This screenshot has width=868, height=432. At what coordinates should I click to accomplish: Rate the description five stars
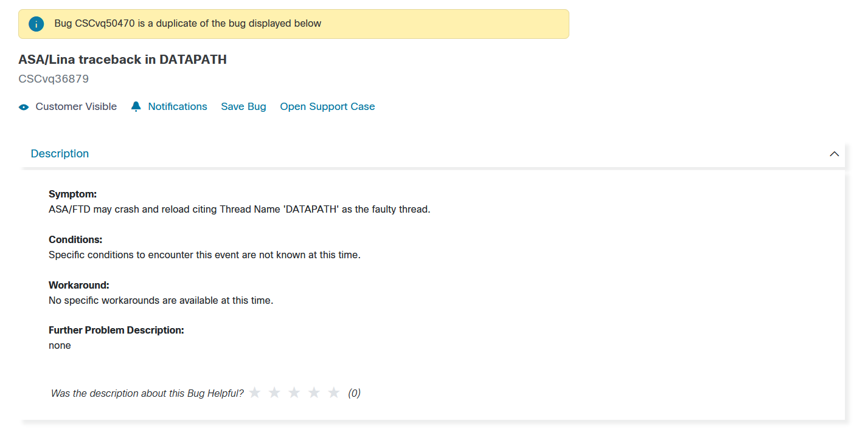(333, 393)
